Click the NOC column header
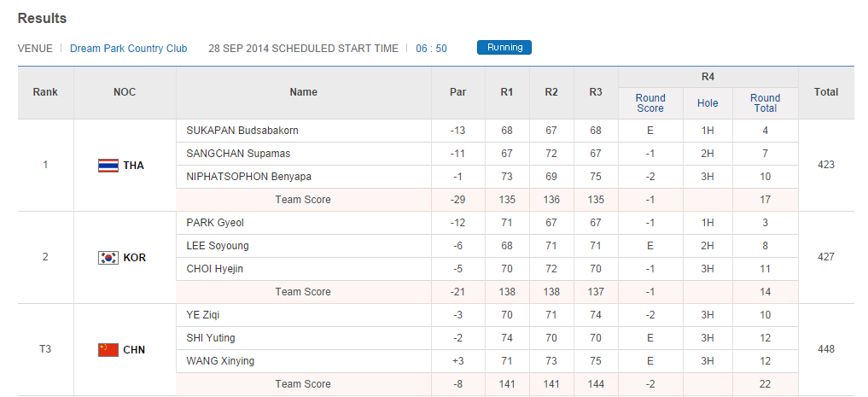Screen dimensions: 868x397 click(x=125, y=92)
